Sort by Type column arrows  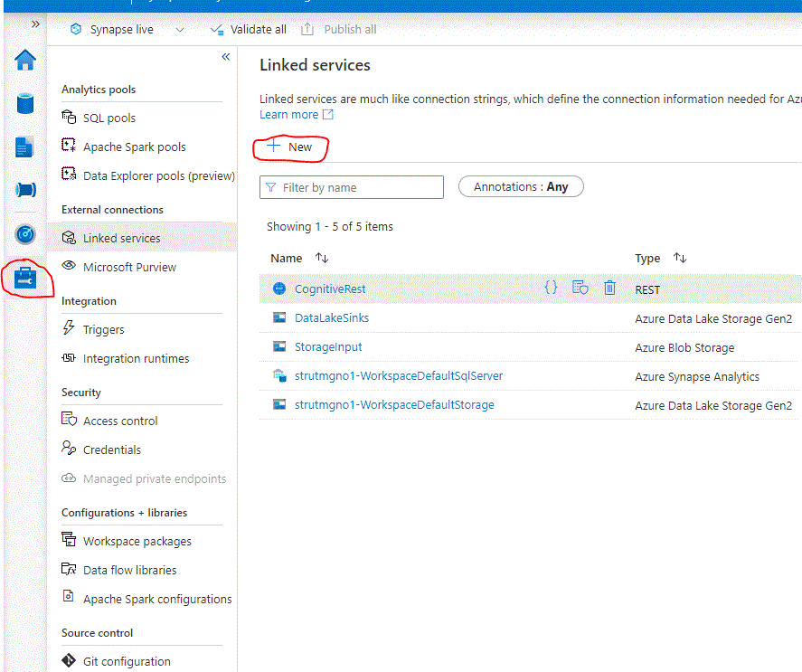pos(680,258)
